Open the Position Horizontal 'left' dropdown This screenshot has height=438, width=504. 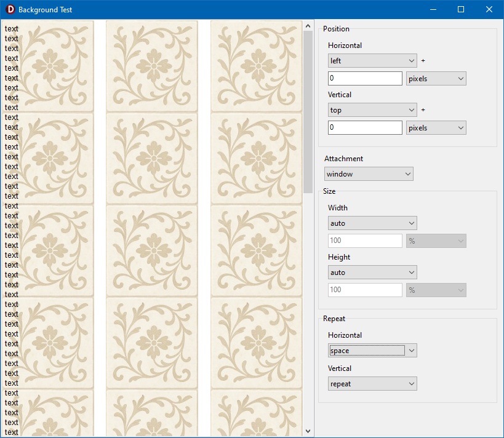pos(372,61)
